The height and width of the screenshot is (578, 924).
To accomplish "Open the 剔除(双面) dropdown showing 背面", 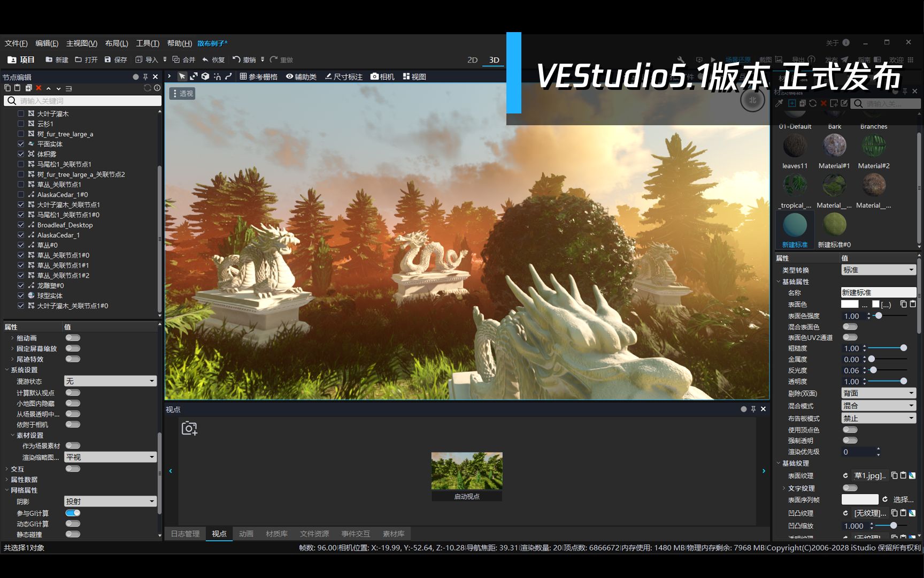I will click(879, 393).
